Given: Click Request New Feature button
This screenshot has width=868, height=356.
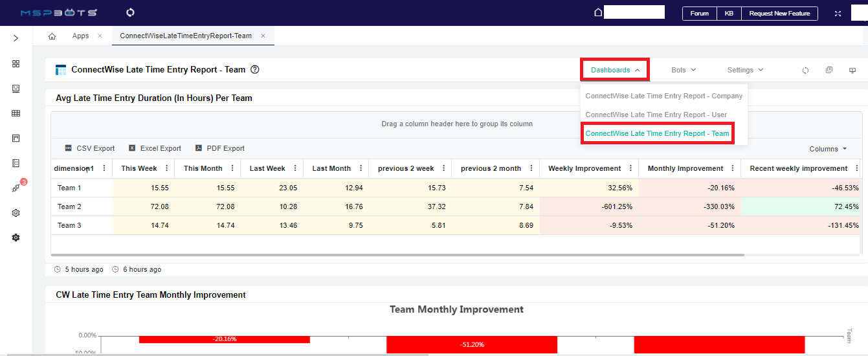Looking at the screenshot, I should click(779, 13).
